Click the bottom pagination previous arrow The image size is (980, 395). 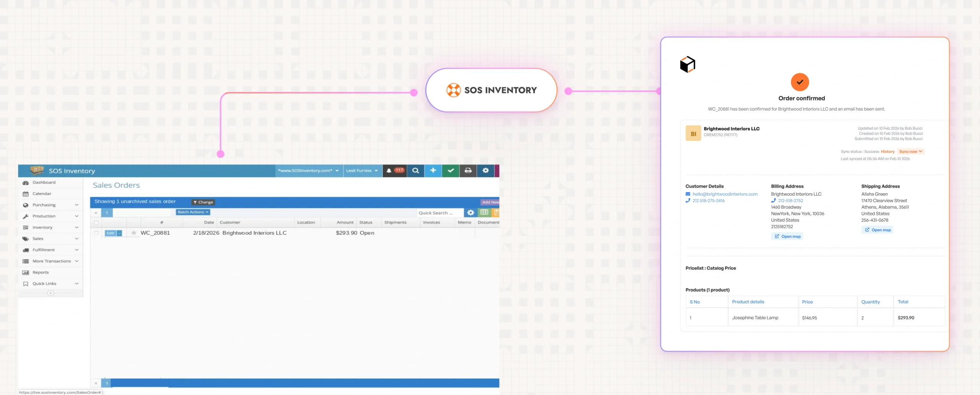[96, 383]
